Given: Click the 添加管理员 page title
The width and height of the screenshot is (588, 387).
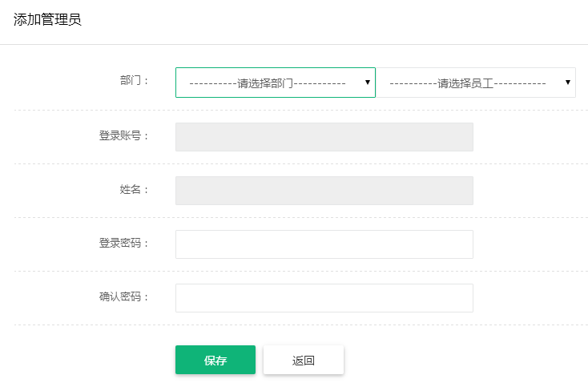Looking at the screenshot, I should click(47, 19).
